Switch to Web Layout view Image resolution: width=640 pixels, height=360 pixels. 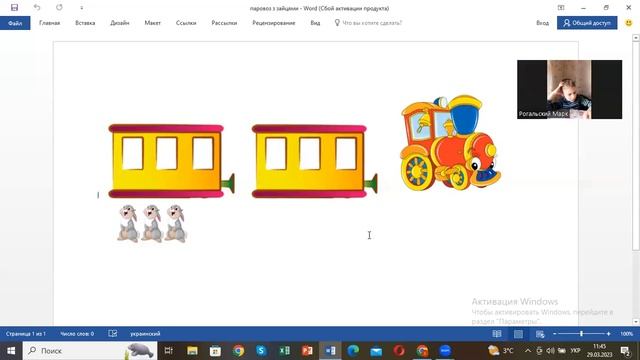(540, 334)
